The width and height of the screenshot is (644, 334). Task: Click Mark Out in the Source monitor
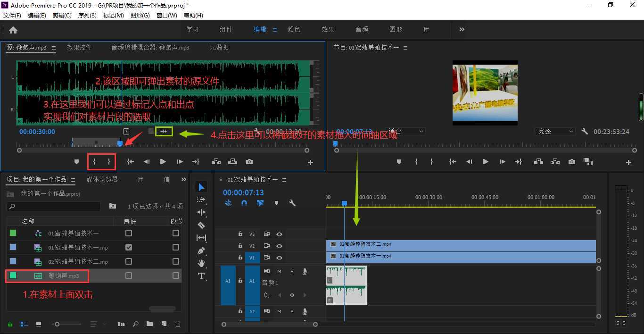(109, 162)
